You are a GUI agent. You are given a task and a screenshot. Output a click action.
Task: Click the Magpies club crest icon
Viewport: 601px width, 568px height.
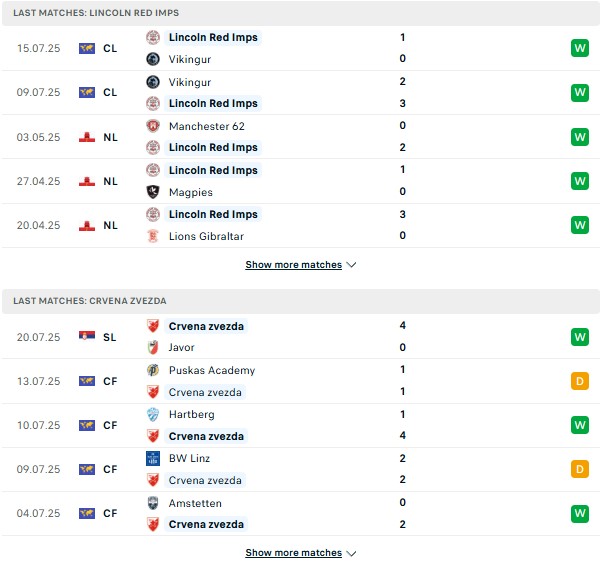coord(153,192)
